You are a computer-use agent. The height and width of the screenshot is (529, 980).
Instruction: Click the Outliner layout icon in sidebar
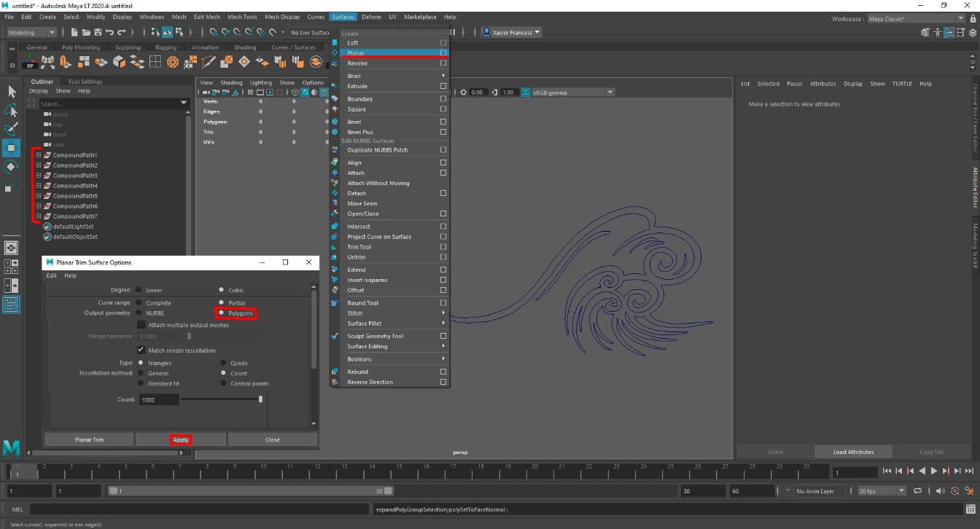pos(12,305)
